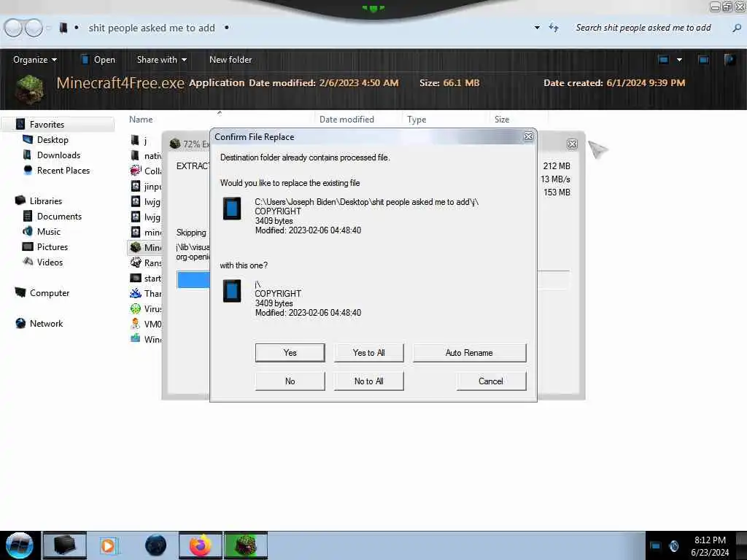Viewport: 747px width, 560px height.
Task: Open the Pictures library
Action: pyautogui.click(x=53, y=247)
